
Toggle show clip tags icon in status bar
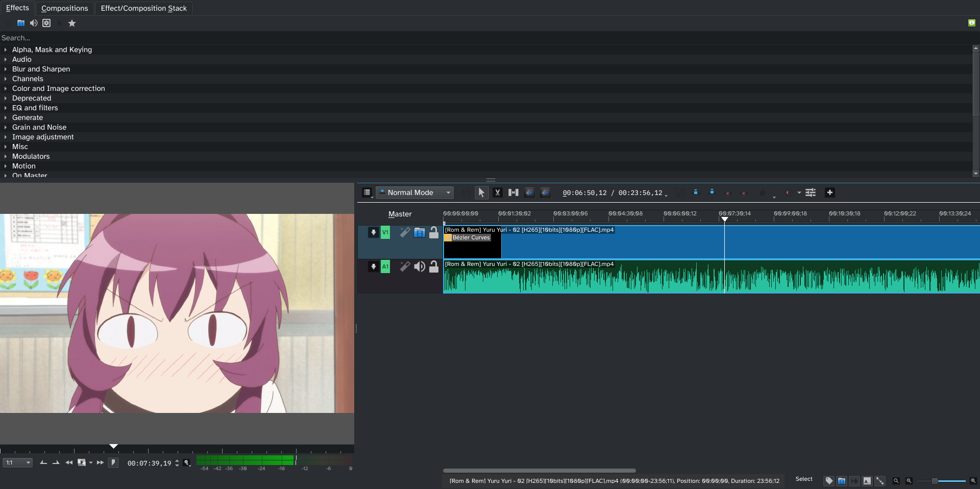[829, 481]
